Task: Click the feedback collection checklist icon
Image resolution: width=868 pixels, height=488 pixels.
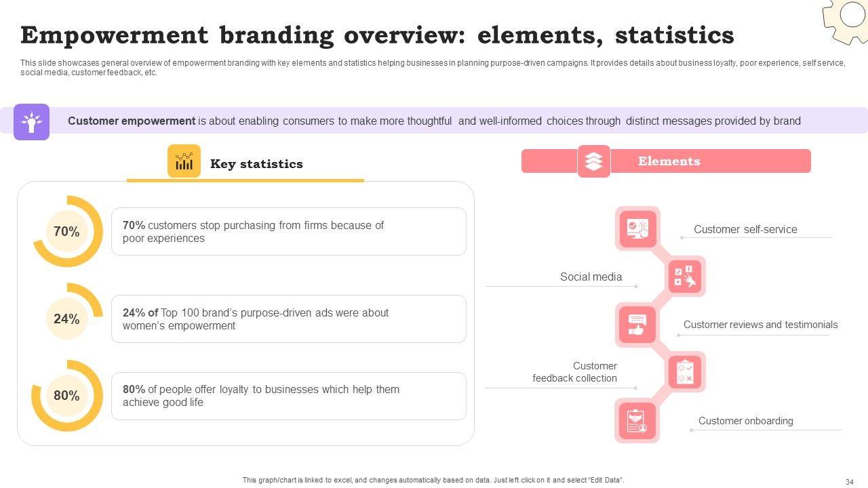Action: coord(685,372)
